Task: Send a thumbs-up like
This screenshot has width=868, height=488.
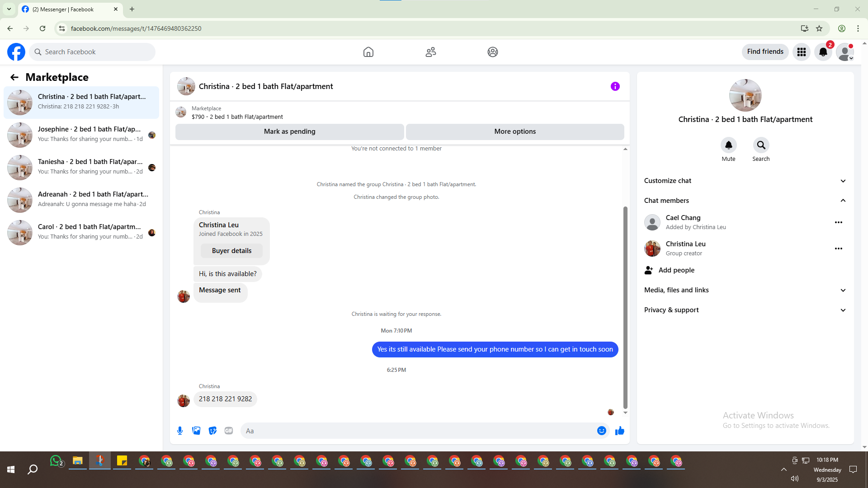Action: pos(620,431)
